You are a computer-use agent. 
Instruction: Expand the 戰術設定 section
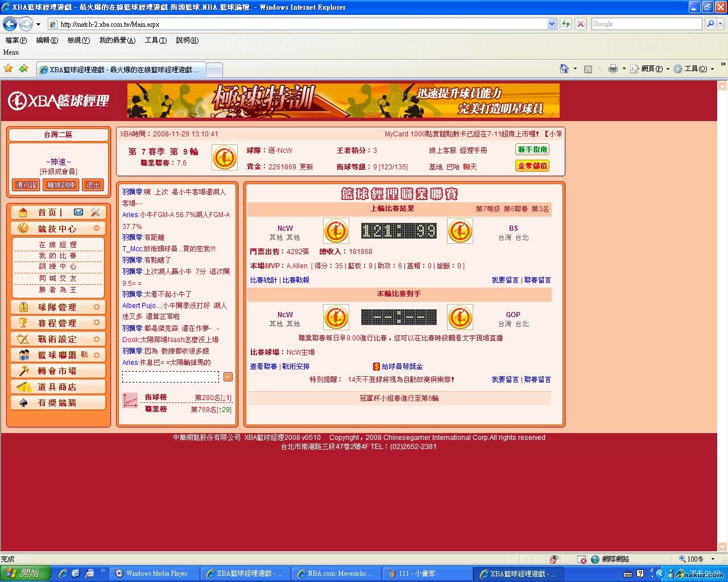click(x=97, y=339)
